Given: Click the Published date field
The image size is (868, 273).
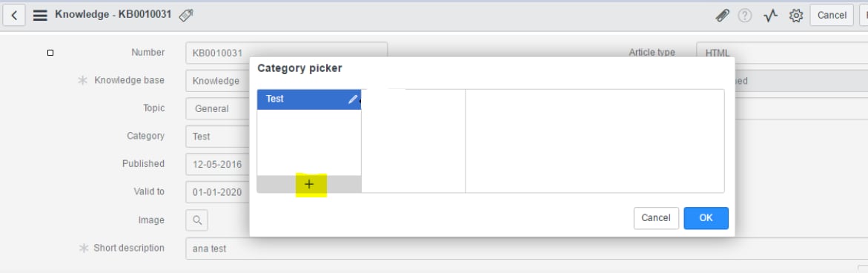Looking at the screenshot, I should pyautogui.click(x=218, y=164).
